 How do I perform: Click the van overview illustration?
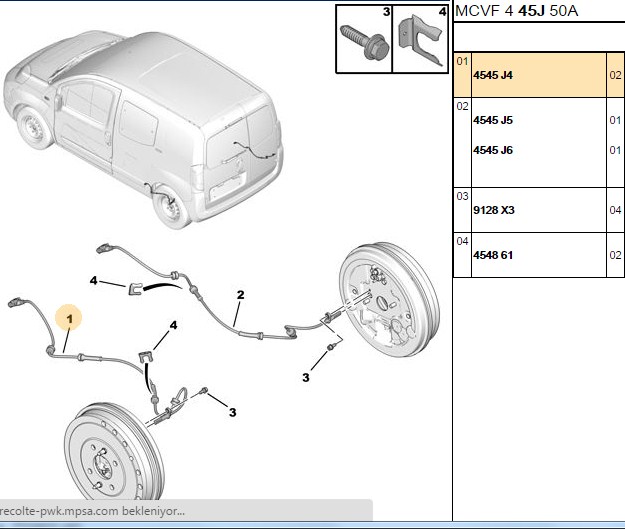pyautogui.click(x=143, y=128)
